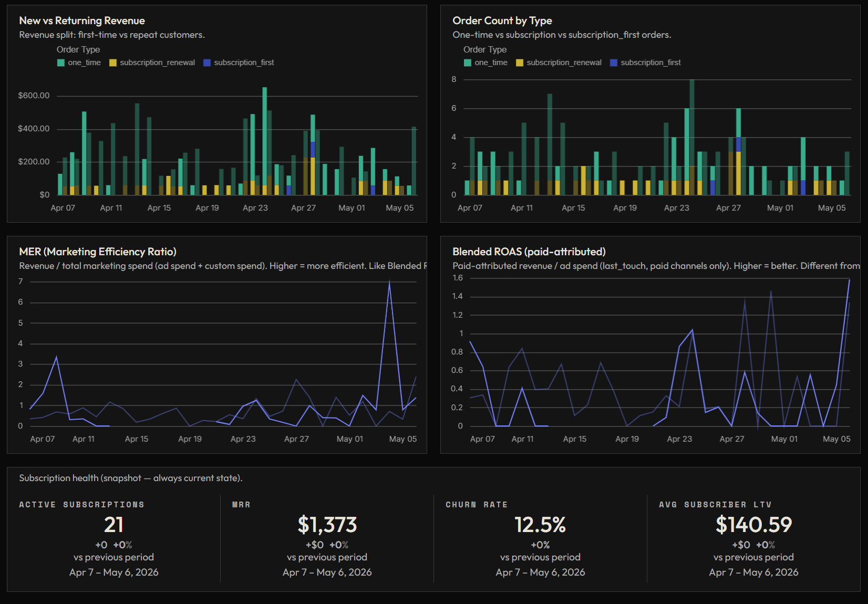Click the Order Count by Type title
Screen dimensions: 868x604
(x=502, y=20)
